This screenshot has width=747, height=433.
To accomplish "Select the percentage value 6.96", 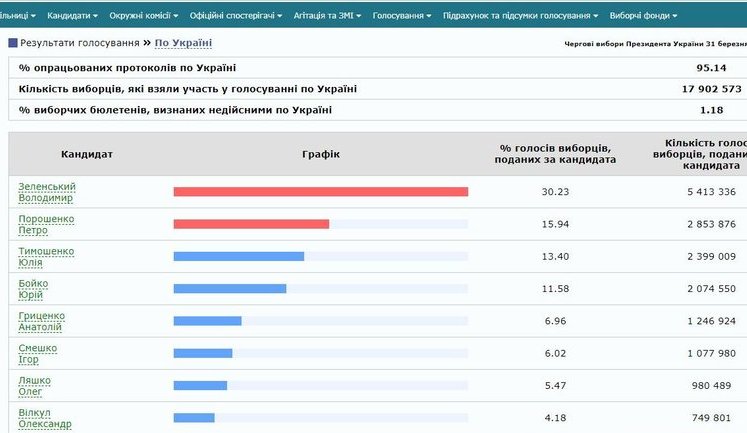I will [x=555, y=321].
